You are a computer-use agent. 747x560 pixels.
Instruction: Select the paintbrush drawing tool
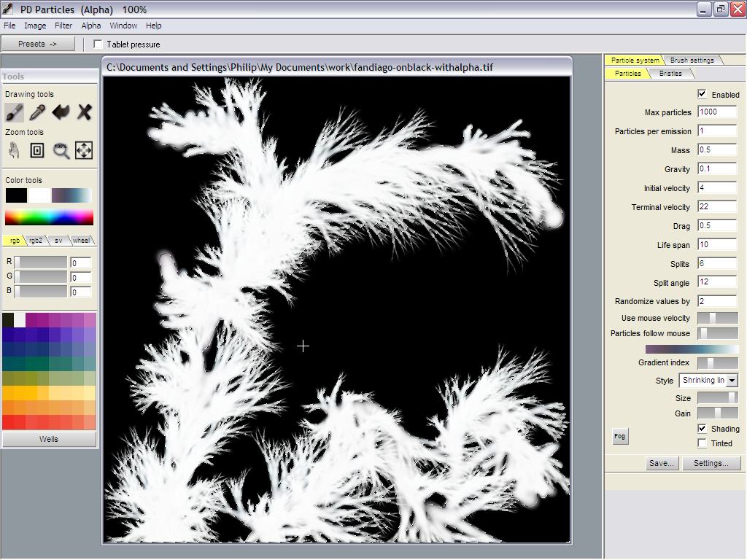click(x=14, y=112)
